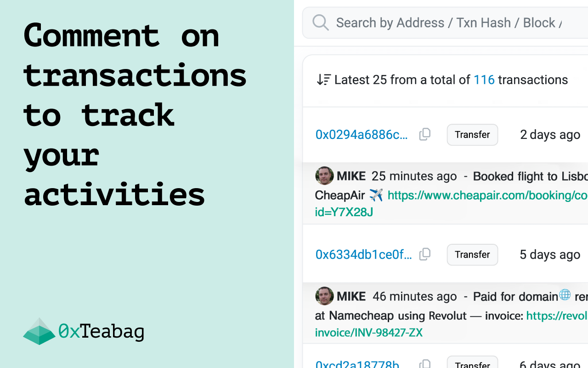
Task: Open transaction 0xcd2a18778b
Action: [x=357, y=364]
